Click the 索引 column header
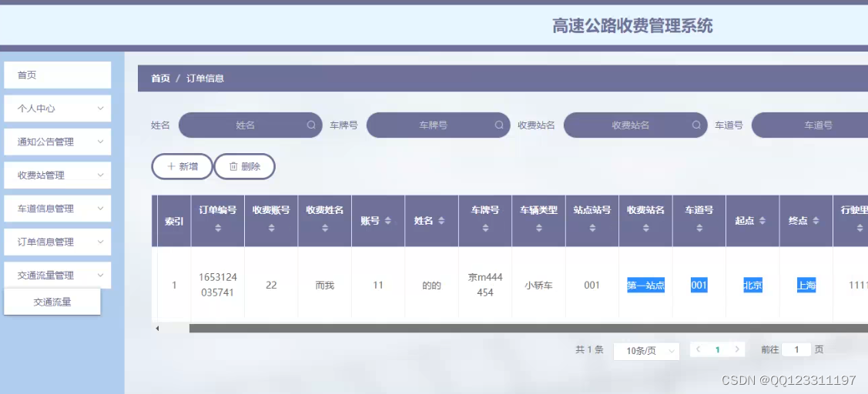The image size is (868, 394). click(x=174, y=222)
